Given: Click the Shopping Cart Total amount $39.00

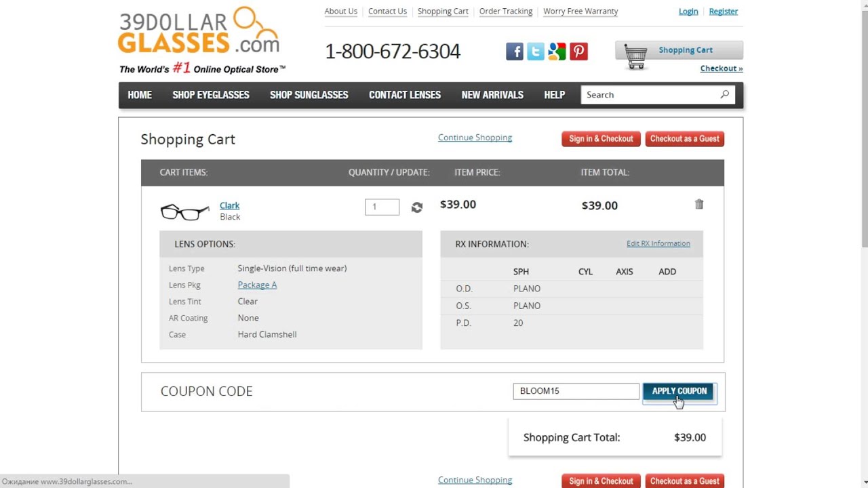Looking at the screenshot, I should tap(690, 438).
